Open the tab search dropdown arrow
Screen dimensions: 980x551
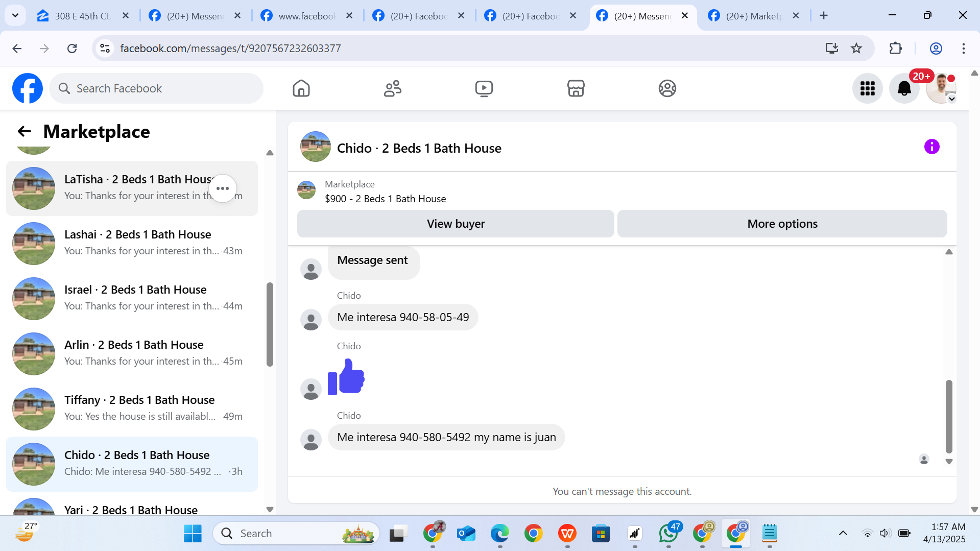pyautogui.click(x=15, y=15)
